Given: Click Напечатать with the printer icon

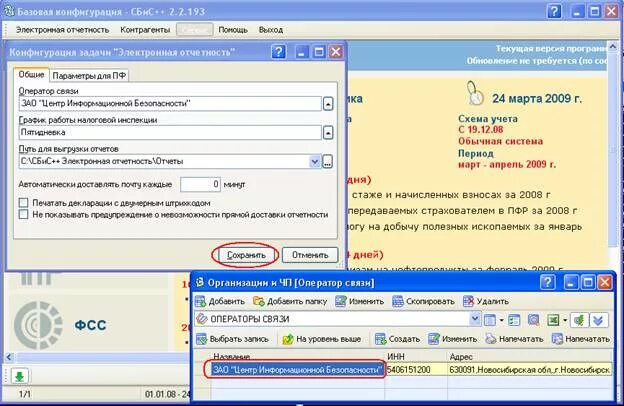Looking at the screenshot, I should [x=515, y=339].
